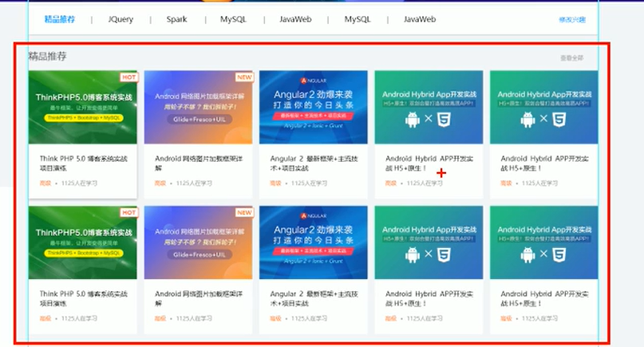Open bottom-row title "Android 网络图片加载框架详解"

point(199,298)
